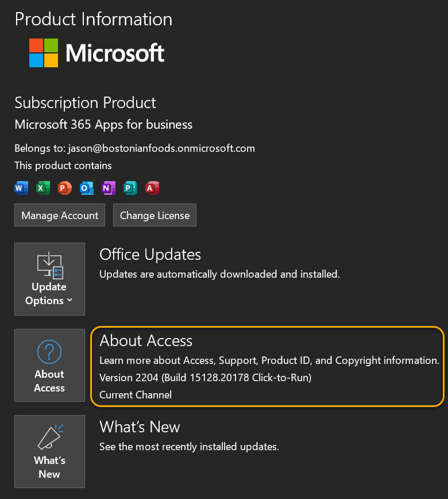Click the question mark About Access icon
Image resolution: width=448 pixels, height=499 pixels.
[49, 351]
